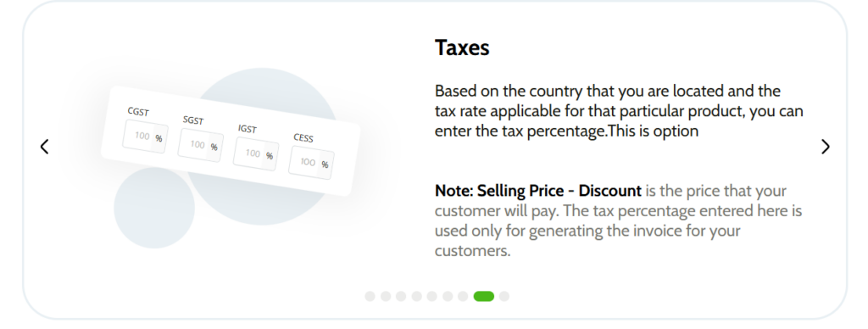Click the percent symbol beside IGST
Screen dimensions: 868x329
point(270,156)
